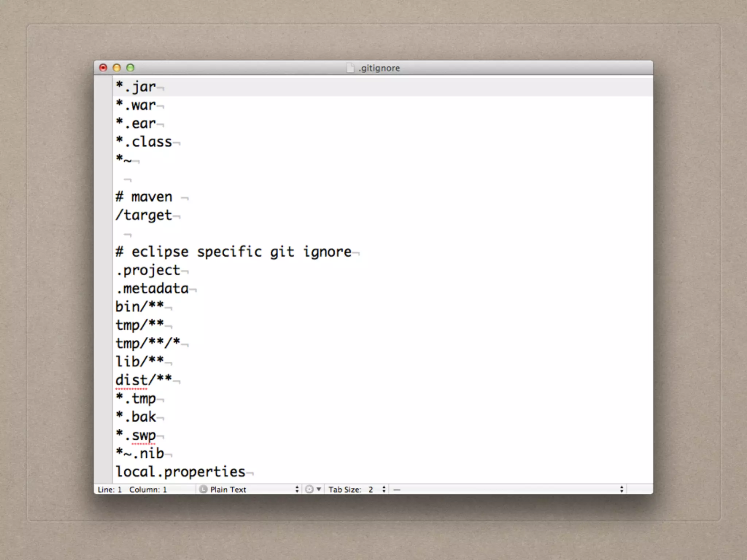This screenshot has width=747, height=560.
Task: Click the .gitignore document icon in title bar
Action: pyautogui.click(x=350, y=68)
